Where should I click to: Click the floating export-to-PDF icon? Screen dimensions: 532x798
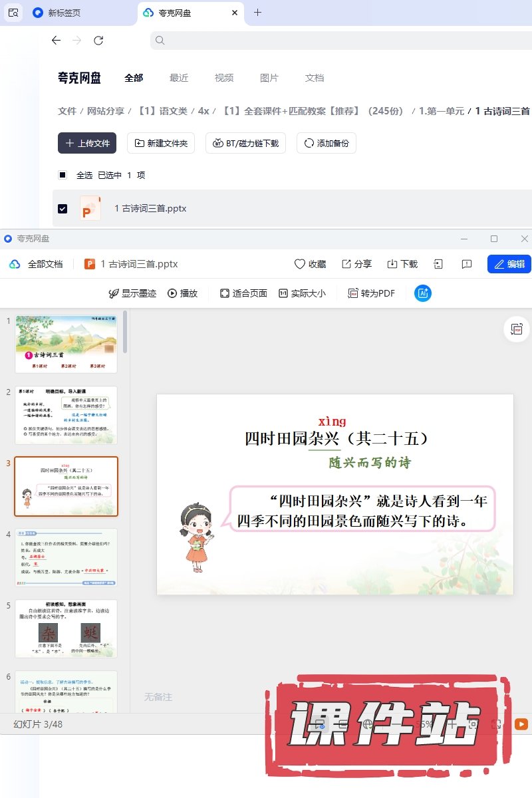pos(517,329)
